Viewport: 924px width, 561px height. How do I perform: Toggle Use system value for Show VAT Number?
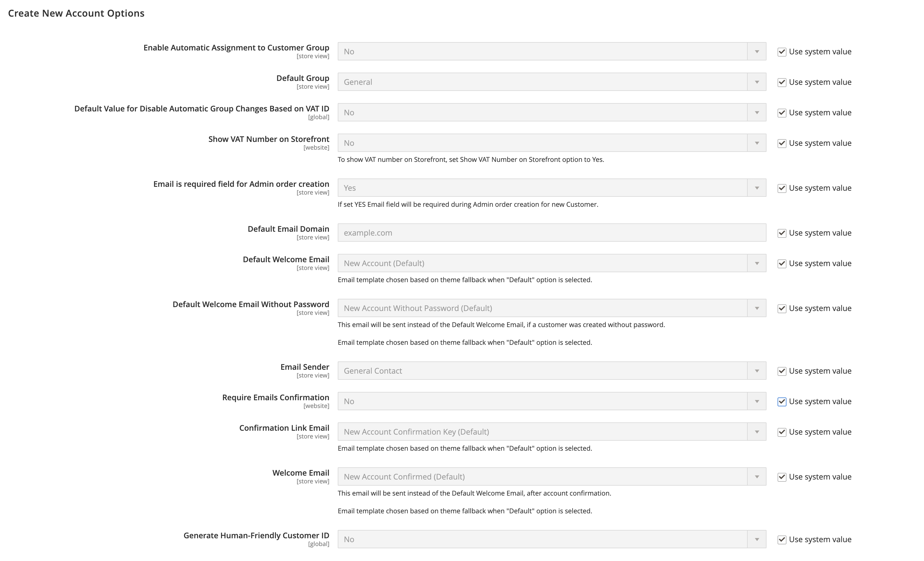[781, 143]
